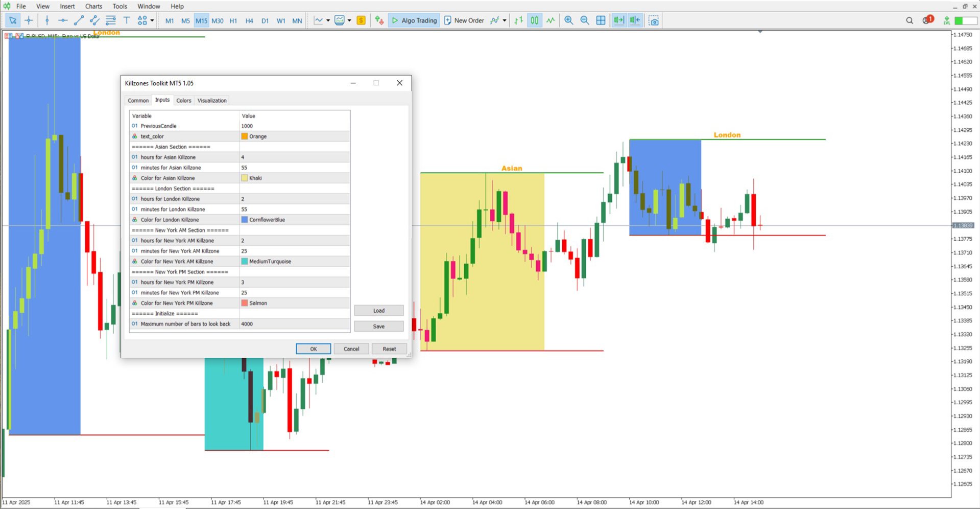The height and width of the screenshot is (509, 980).
Task: Tile chart windows grid icon
Action: click(x=601, y=20)
